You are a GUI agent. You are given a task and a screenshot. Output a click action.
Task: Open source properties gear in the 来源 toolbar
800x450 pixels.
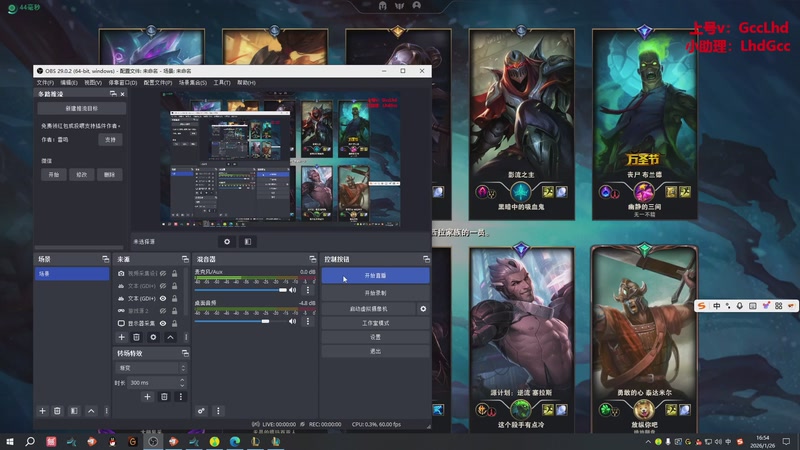click(153, 337)
